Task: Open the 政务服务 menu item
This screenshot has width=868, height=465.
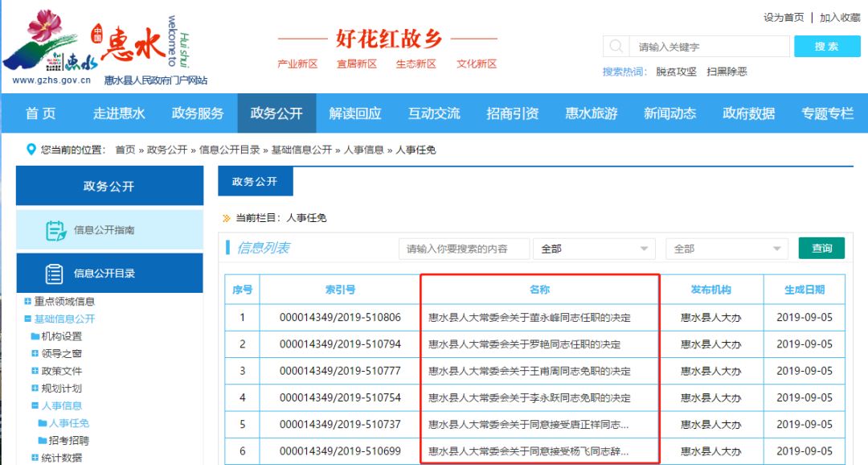Action: tap(198, 113)
